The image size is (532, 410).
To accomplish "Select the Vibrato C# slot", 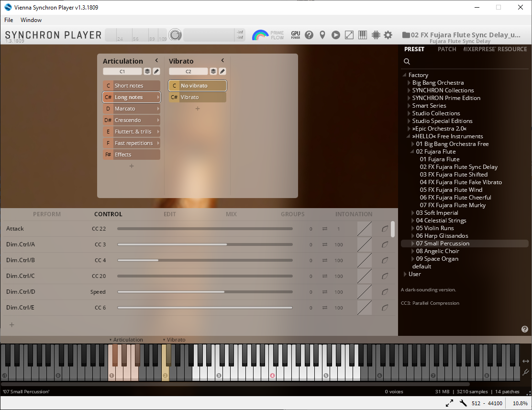I will (x=198, y=97).
